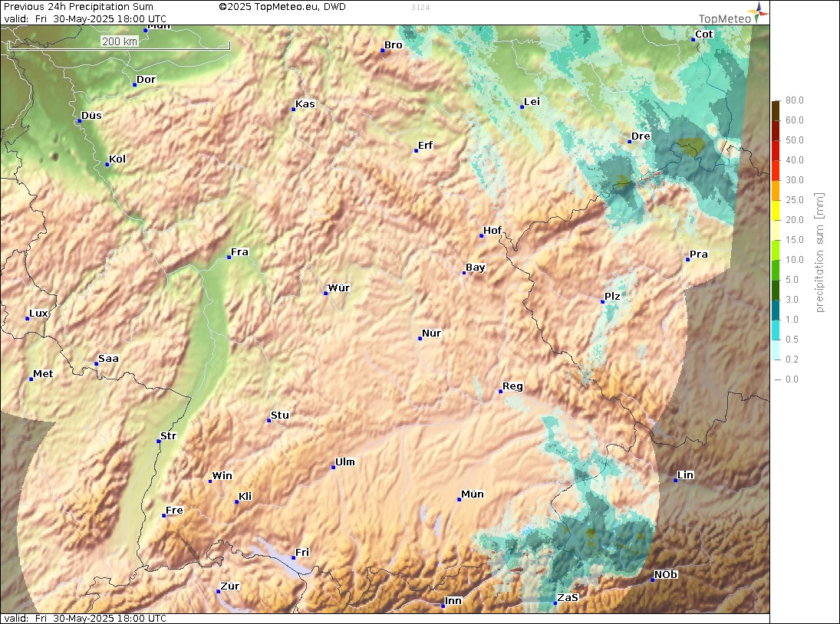Click the 200 km scale bar label
840x624 pixels.
pyautogui.click(x=120, y=41)
